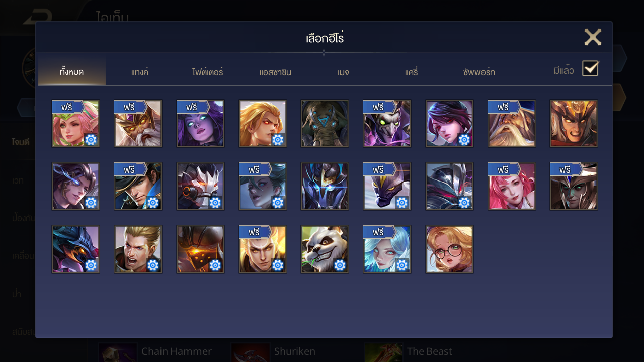The image size is (644, 362).
Task: Select the panda hero portrait
Action: point(325,249)
